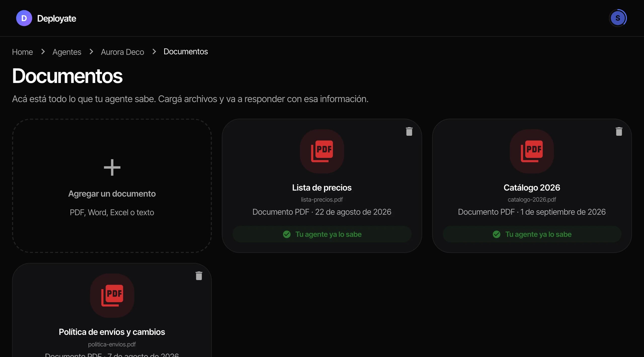Click the 22 de agosto de 2026 date text
The image size is (644, 357).
click(353, 212)
